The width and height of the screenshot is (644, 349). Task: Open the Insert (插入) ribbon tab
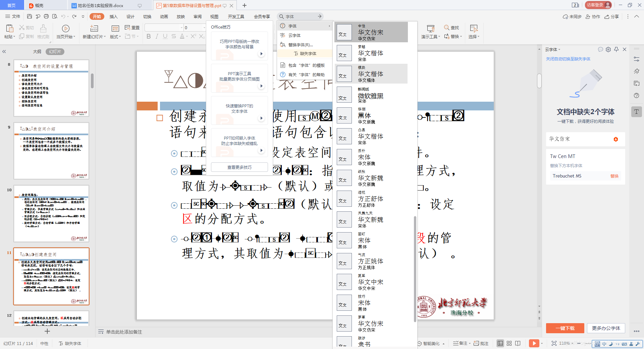coord(114,16)
